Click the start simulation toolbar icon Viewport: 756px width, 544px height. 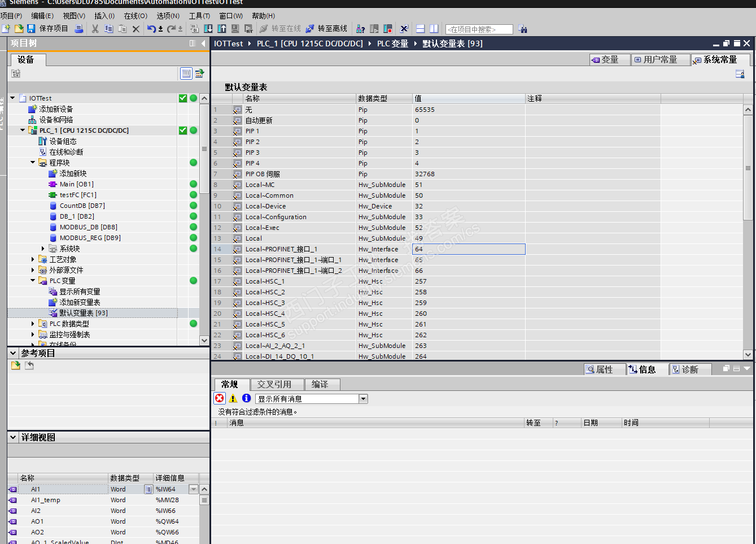coord(235,28)
